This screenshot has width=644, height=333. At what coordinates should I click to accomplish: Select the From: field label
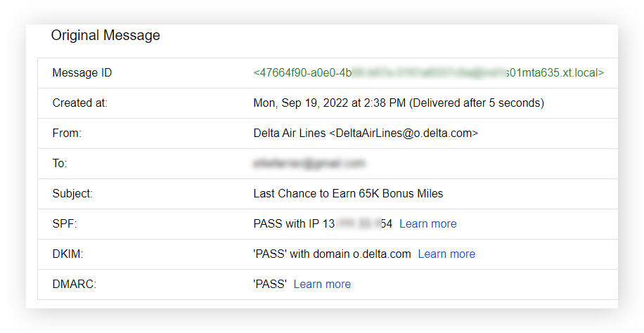(67, 133)
